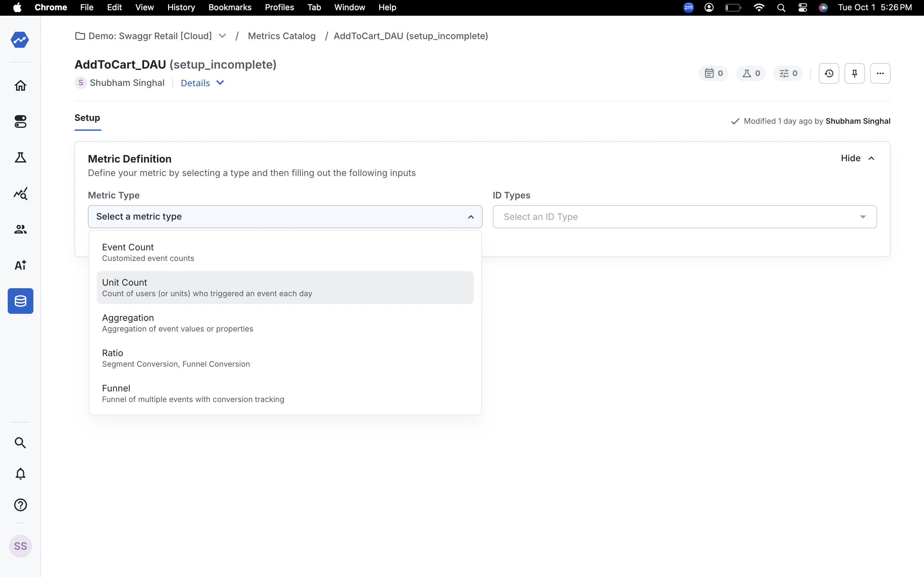Image resolution: width=924 pixels, height=577 pixels.
Task: Open the Select an ID Type dropdown
Action: coord(684,217)
